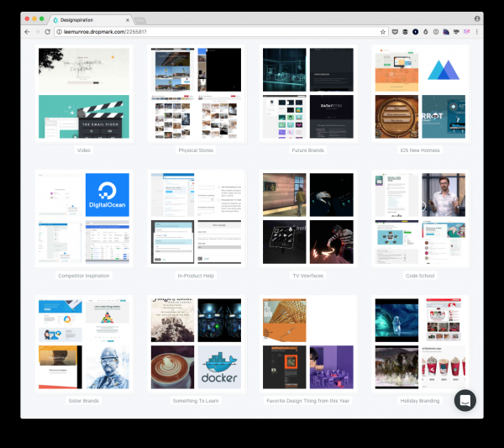Screen dimensions: 504x448
Task: Click the Buffer extension icon
Action: tap(406, 31)
